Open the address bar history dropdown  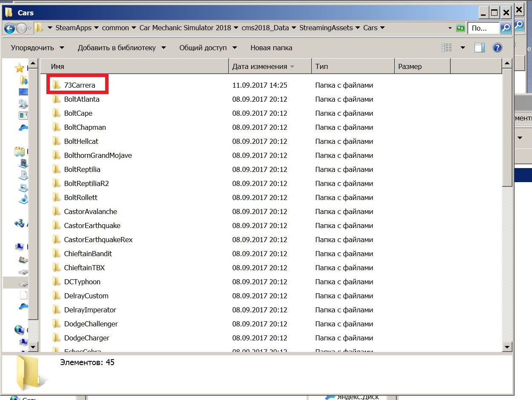[450, 28]
